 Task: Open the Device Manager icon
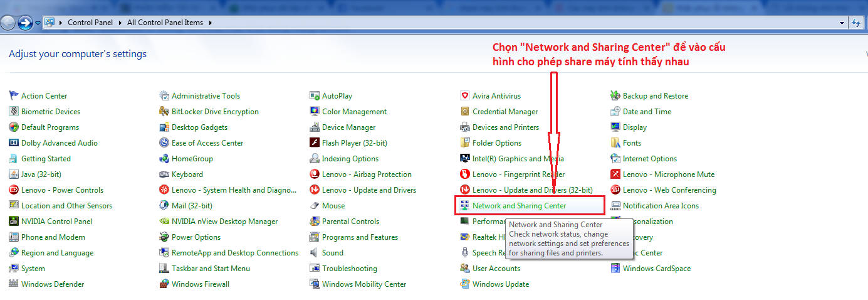(315, 127)
